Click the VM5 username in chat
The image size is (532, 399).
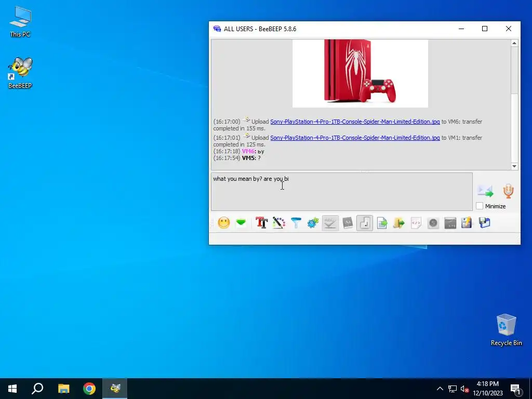tap(248, 158)
